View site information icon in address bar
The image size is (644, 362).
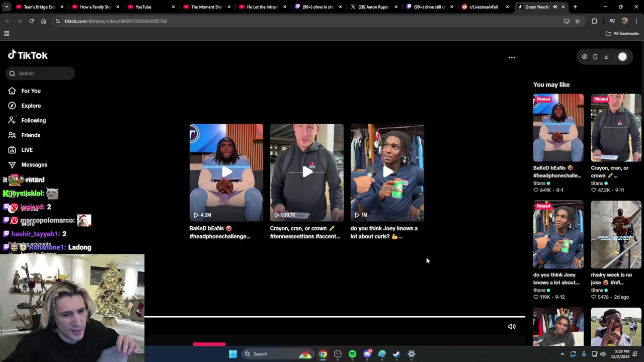point(57,21)
